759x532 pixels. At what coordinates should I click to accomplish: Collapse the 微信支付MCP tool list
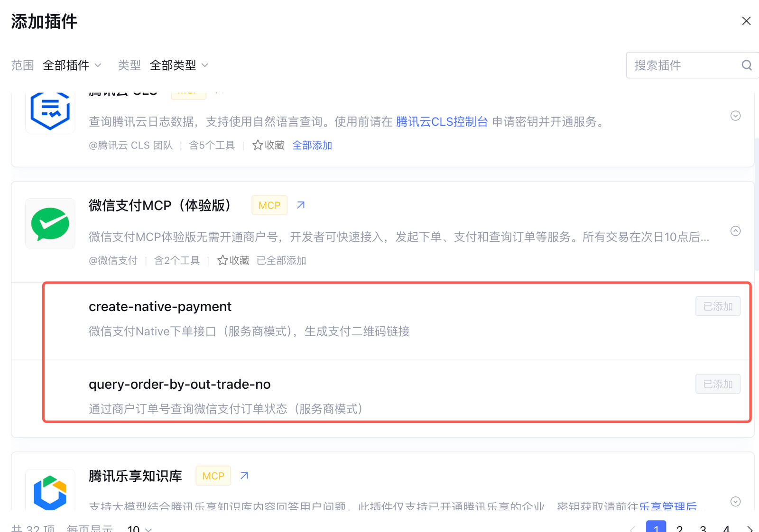tap(735, 231)
